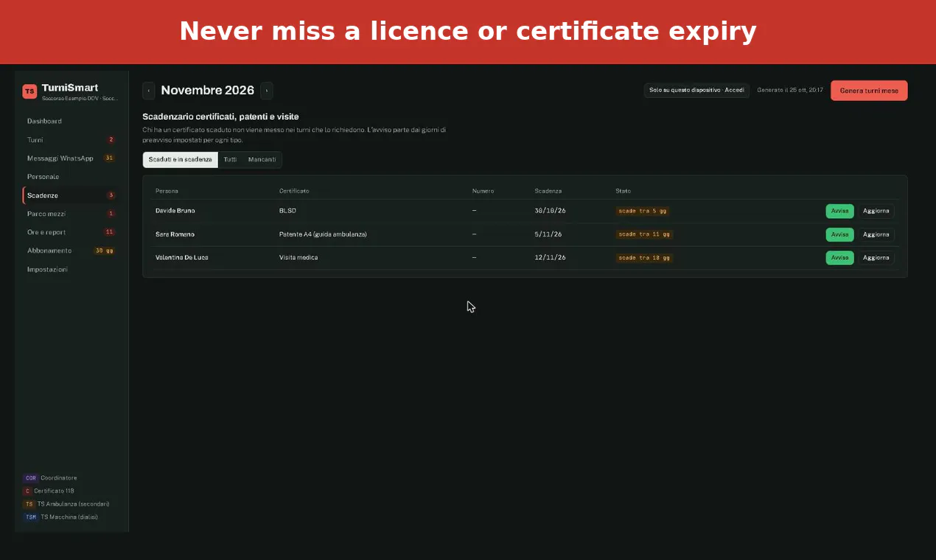This screenshot has height=560, width=936.
Task: Click the expiry date '5/11/26'
Action: (548, 234)
